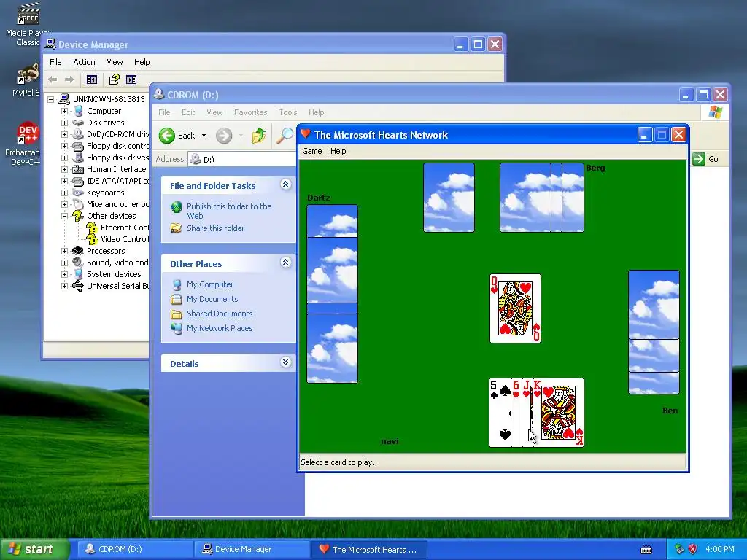Click Forward arrow in CDROM window
The image size is (747, 560).
[x=224, y=136]
